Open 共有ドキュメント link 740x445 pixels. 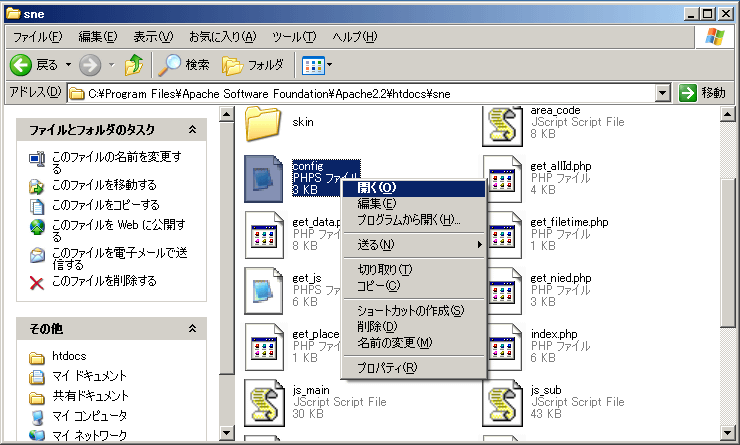tap(90, 396)
